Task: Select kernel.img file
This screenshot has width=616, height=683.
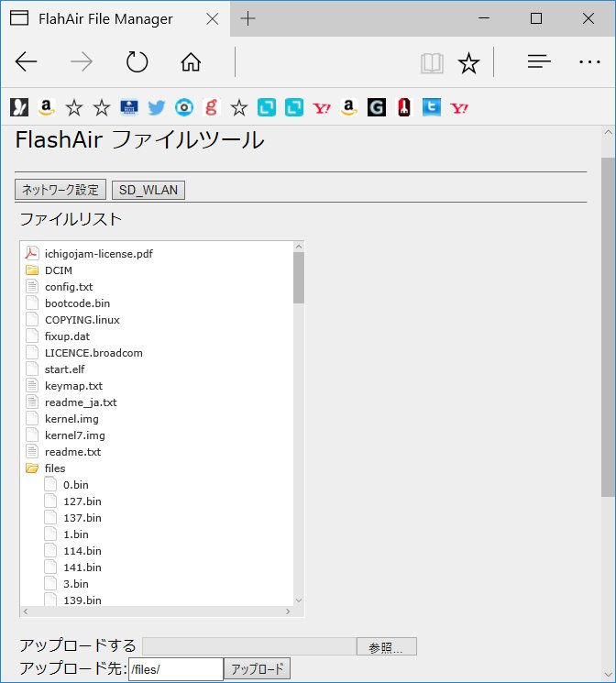Action: [71, 419]
